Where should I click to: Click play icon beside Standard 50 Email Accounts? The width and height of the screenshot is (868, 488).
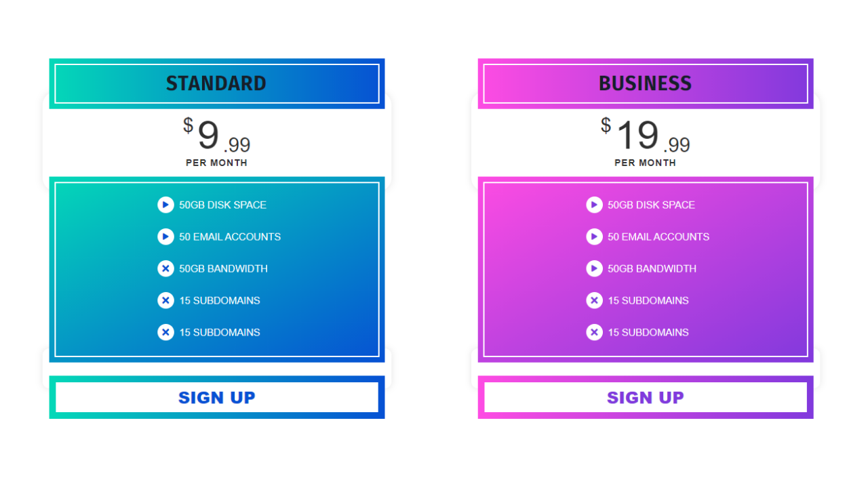click(x=165, y=237)
